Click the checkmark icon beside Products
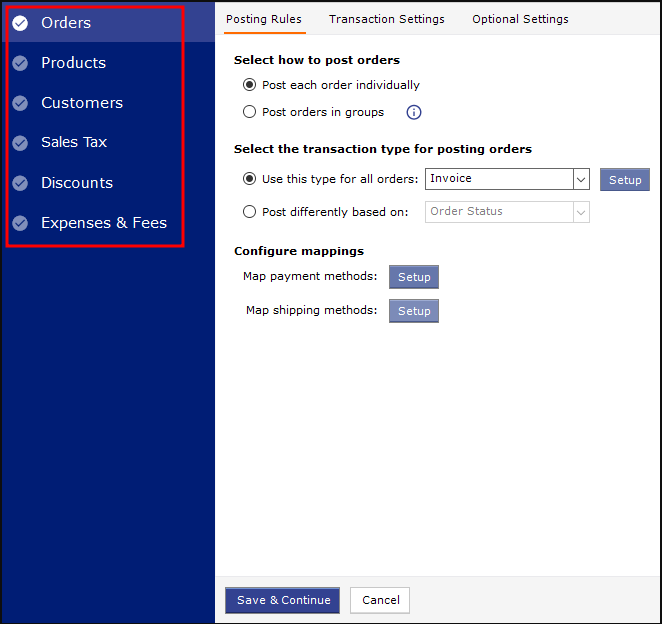The height and width of the screenshot is (624, 662). coord(20,63)
